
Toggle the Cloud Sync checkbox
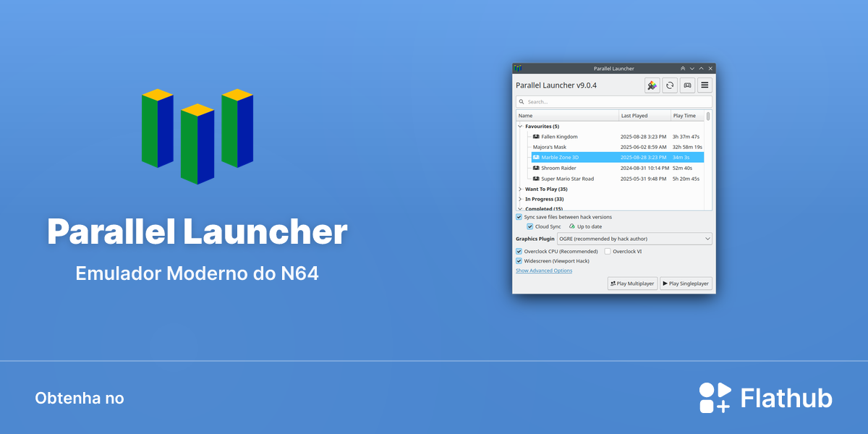click(x=530, y=226)
